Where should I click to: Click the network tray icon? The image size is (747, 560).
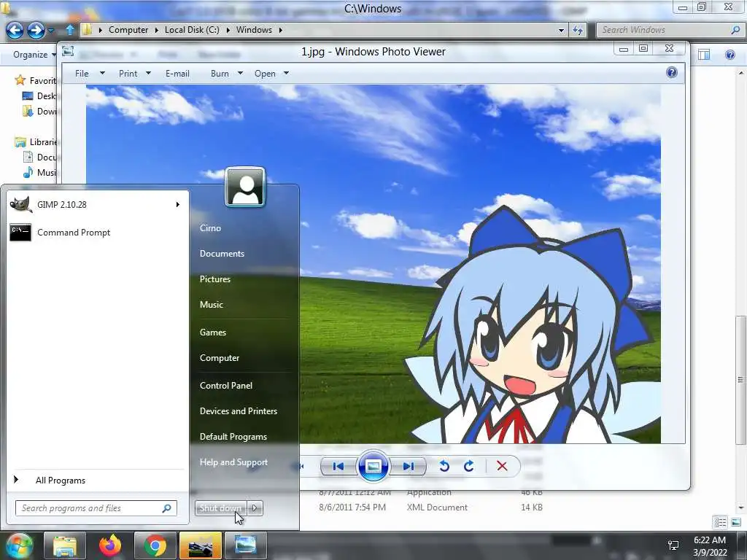click(x=673, y=545)
